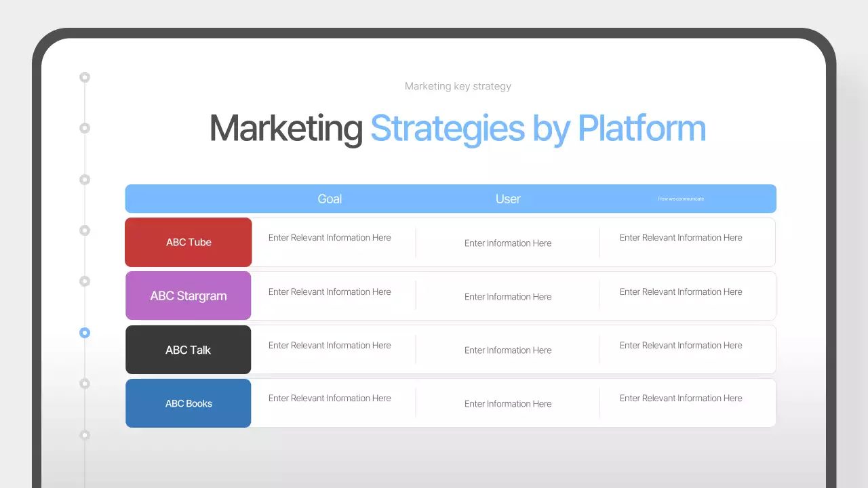
Task: Click the red swatch background of ABC Tube
Action: click(x=188, y=242)
